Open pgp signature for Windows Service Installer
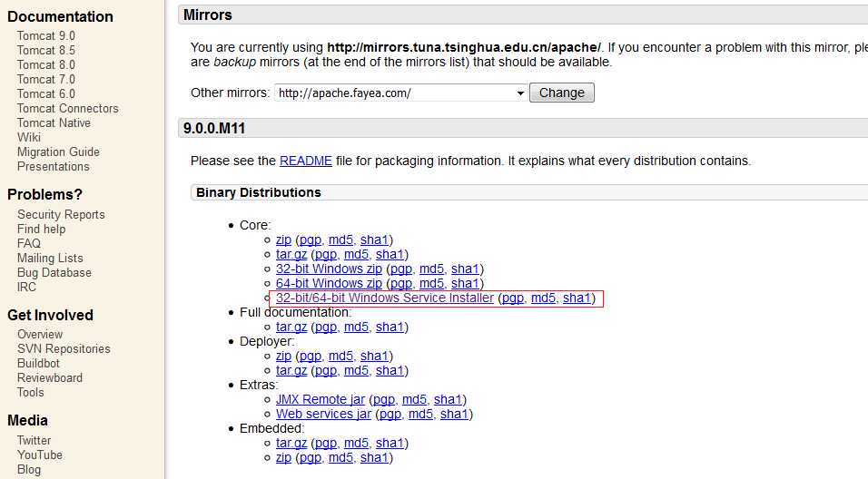Viewport: 868px width, 479px height. pyautogui.click(x=513, y=298)
